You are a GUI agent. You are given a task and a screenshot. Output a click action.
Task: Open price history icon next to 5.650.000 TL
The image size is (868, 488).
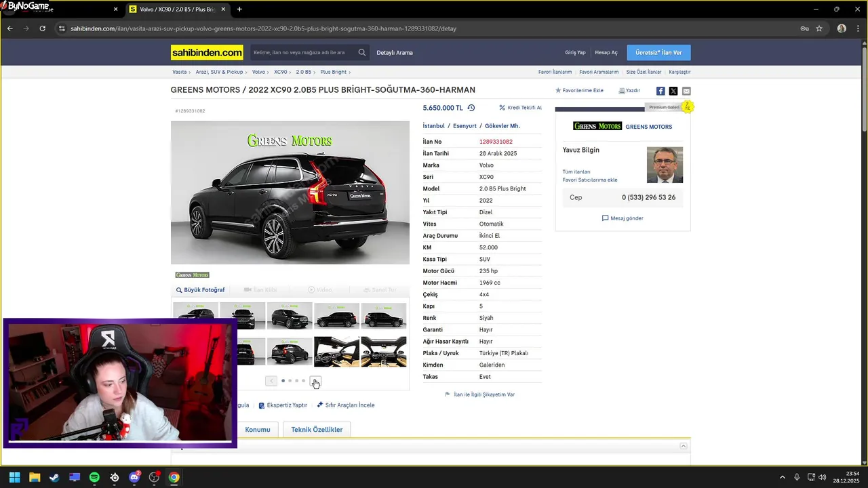click(471, 108)
